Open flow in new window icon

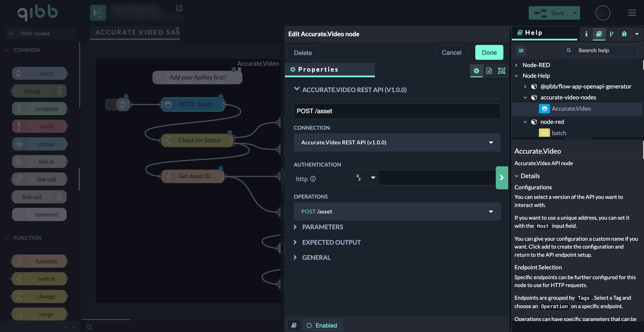179,8
